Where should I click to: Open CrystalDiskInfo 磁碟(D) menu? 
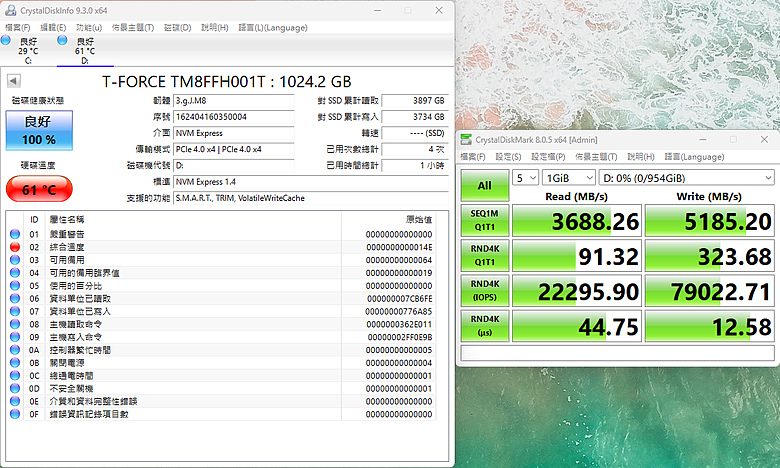tap(178, 27)
